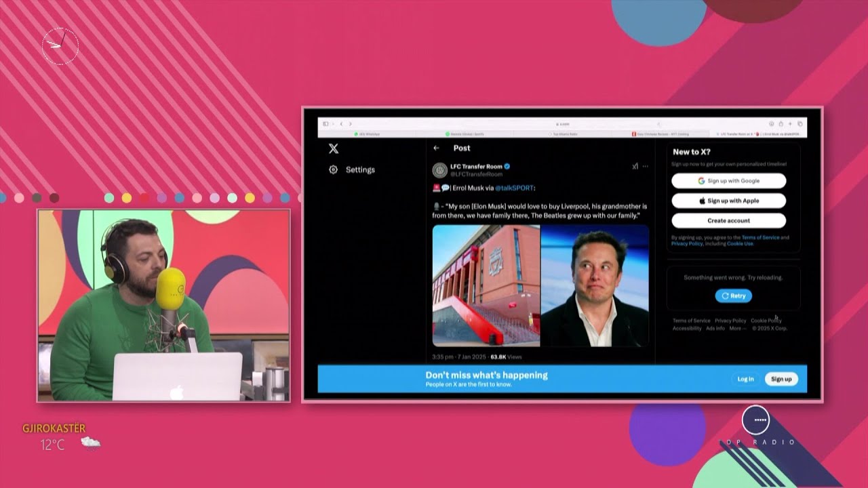Click the Create account button
This screenshot has height=488, width=868.
729,220
